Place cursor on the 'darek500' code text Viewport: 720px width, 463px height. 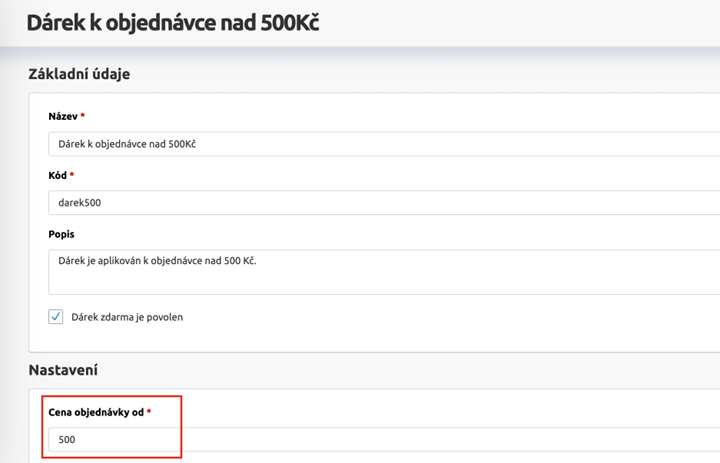80,203
